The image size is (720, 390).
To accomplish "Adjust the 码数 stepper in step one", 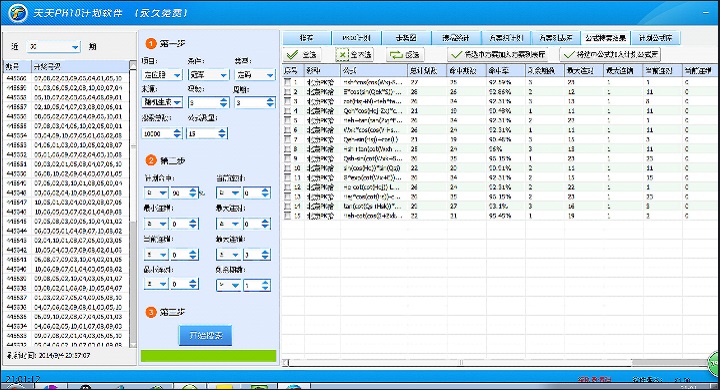I will point(208,102).
